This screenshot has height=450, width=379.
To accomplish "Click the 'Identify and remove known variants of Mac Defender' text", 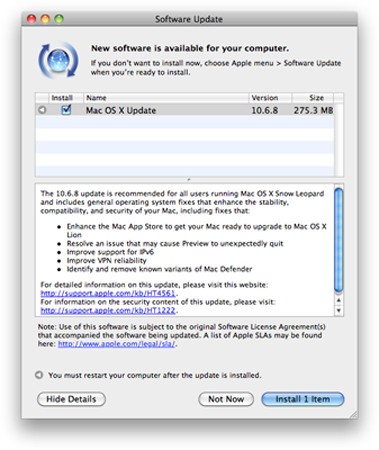I will point(159,269).
